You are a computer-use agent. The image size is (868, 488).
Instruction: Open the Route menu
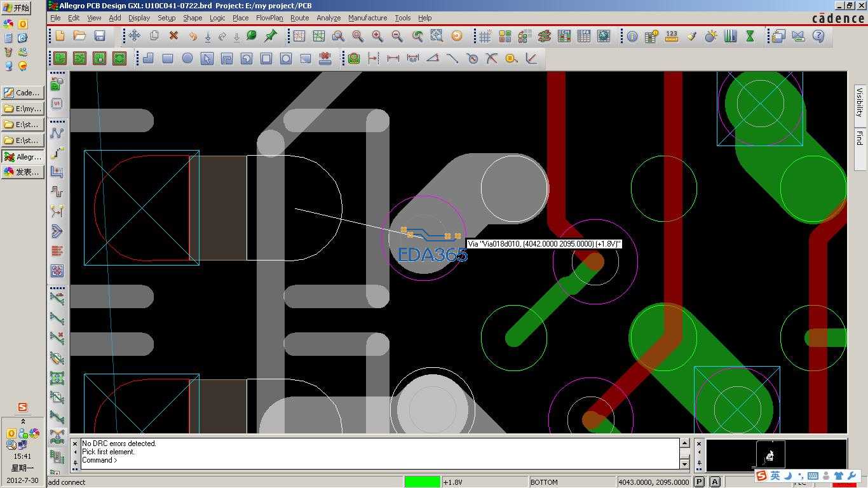(x=299, y=18)
